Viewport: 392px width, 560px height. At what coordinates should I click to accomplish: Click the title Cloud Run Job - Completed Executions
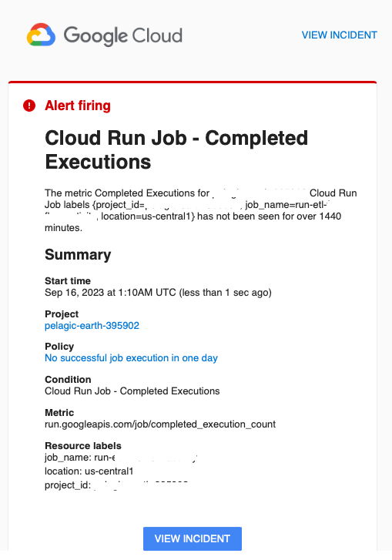coord(176,149)
